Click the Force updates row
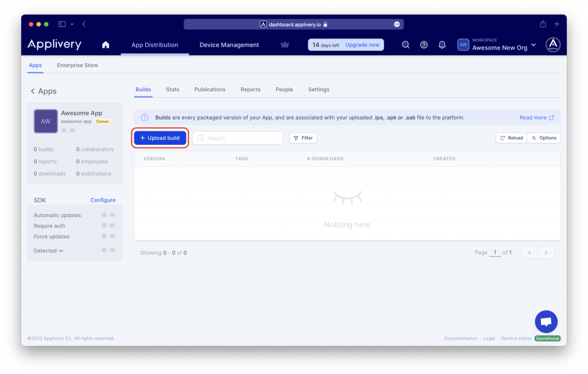The height and width of the screenshot is (374, 588). [x=74, y=236]
